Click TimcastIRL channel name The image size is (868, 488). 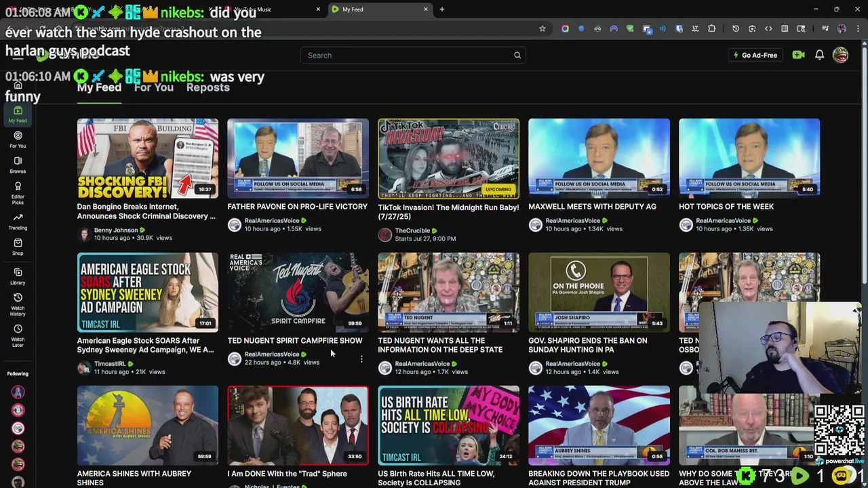[x=110, y=364]
